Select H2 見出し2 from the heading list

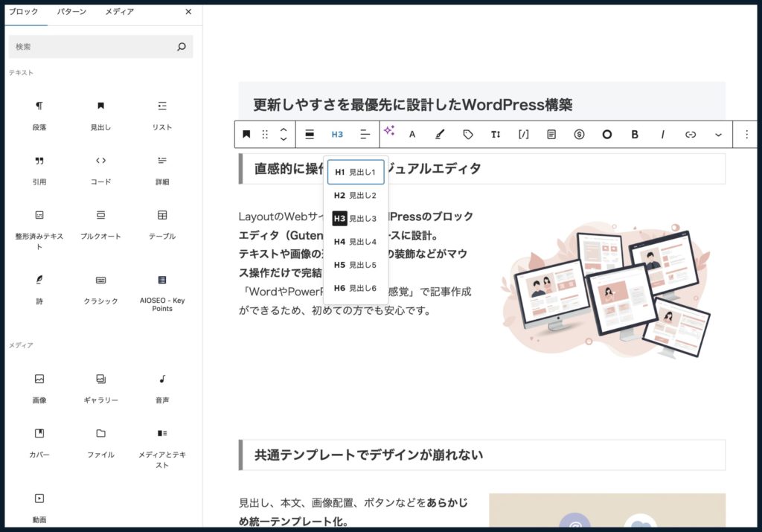tap(356, 195)
